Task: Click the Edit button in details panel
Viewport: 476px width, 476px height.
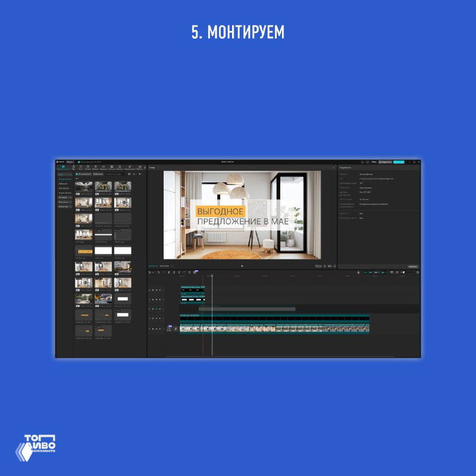Action: click(x=412, y=266)
